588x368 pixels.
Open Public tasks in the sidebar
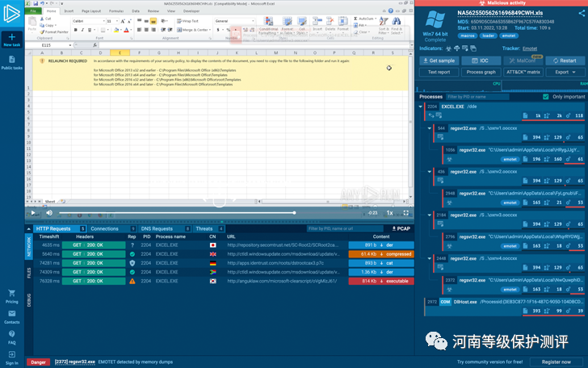(11, 61)
